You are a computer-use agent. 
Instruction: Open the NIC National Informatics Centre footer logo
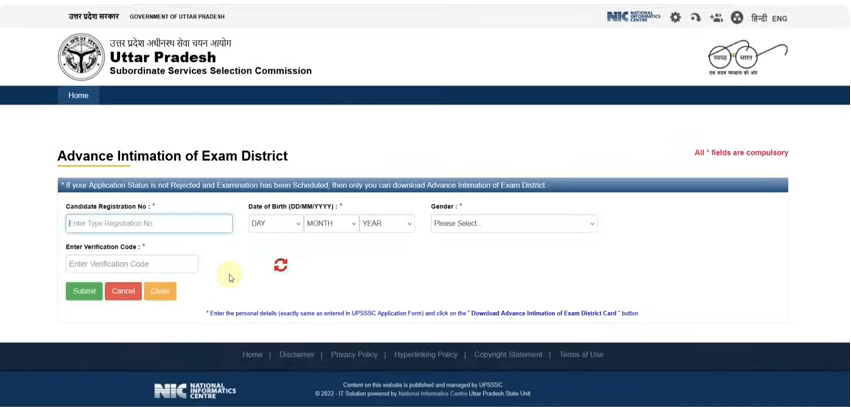[195, 390]
